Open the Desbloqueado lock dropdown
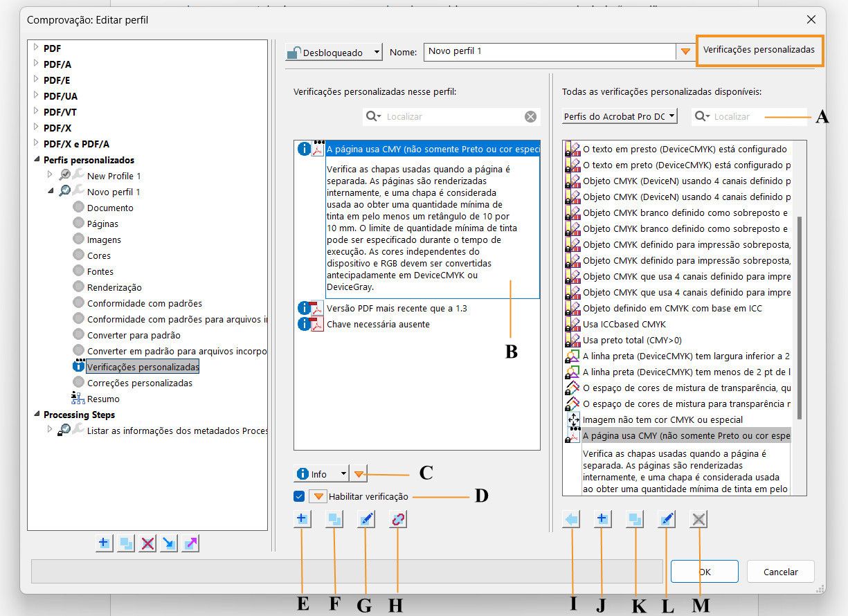The height and width of the screenshot is (616, 848). coord(334,52)
